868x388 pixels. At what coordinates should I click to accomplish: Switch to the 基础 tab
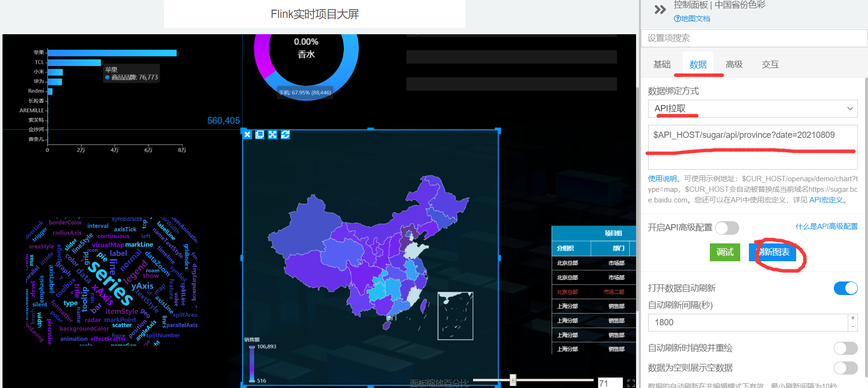click(x=662, y=65)
